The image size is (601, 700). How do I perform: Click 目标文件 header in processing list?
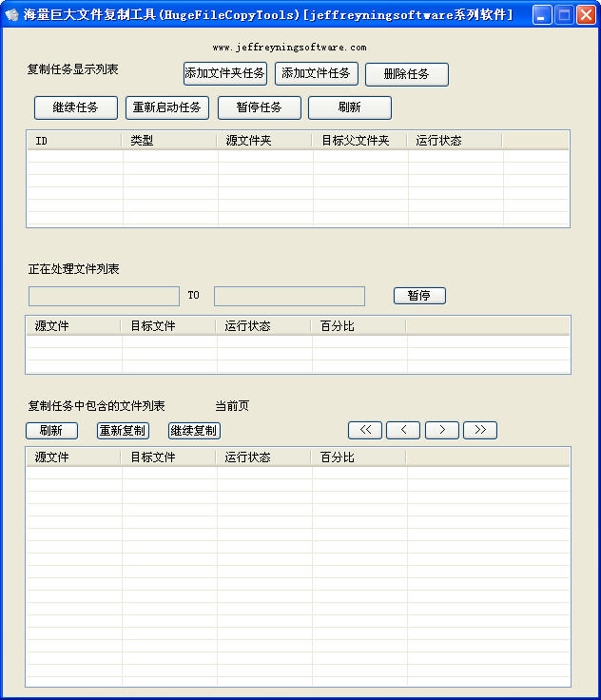pyautogui.click(x=168, y=326)
